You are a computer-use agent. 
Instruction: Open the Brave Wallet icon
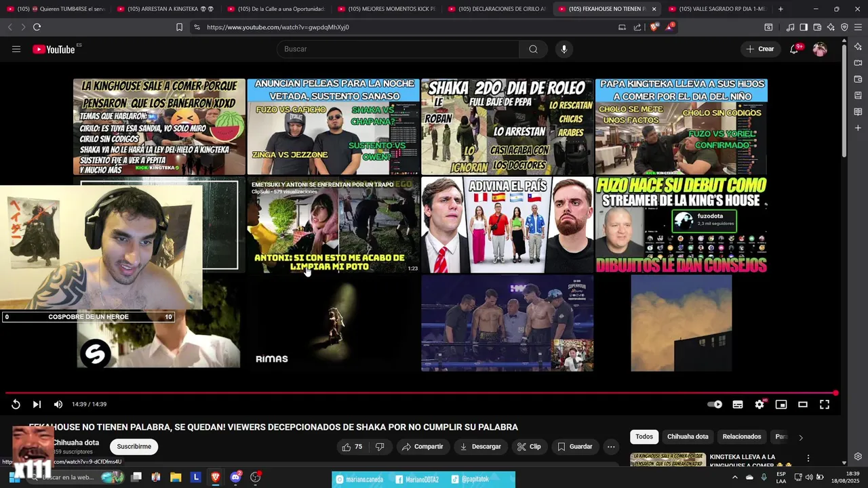[x=817, y=27]
